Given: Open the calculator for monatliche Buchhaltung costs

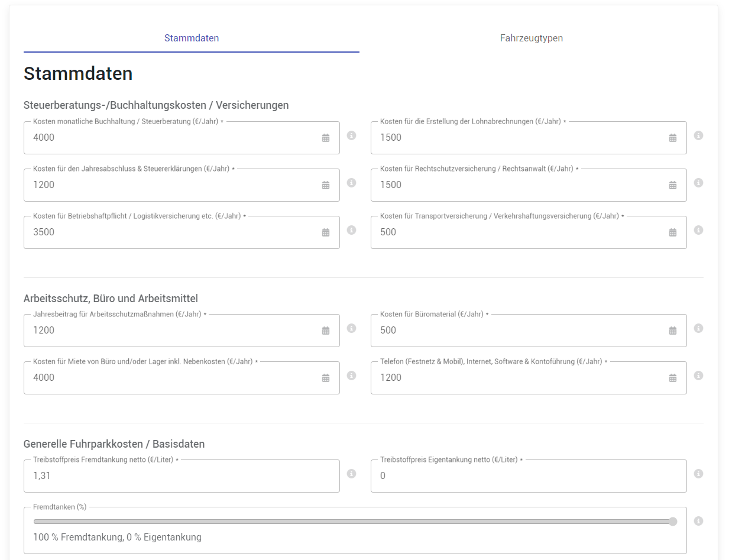Looking at the screenshot, I should coord(325,137).
